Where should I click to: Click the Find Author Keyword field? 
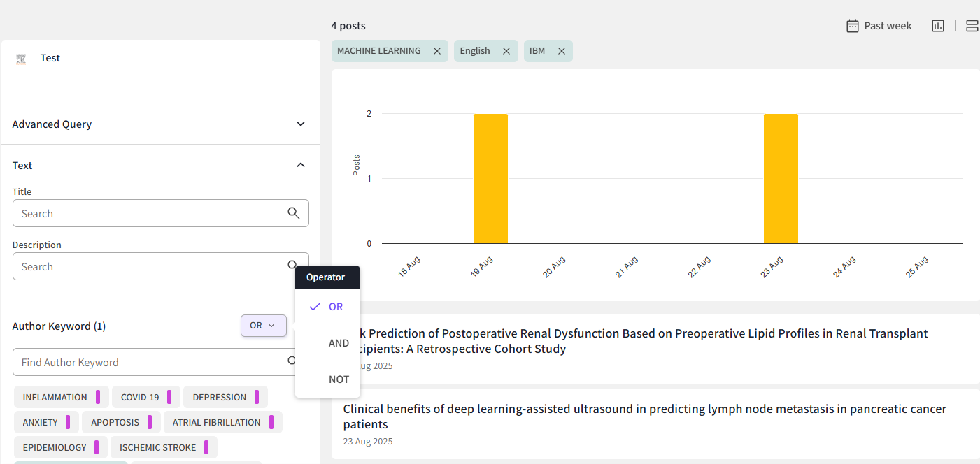(147, 362)
